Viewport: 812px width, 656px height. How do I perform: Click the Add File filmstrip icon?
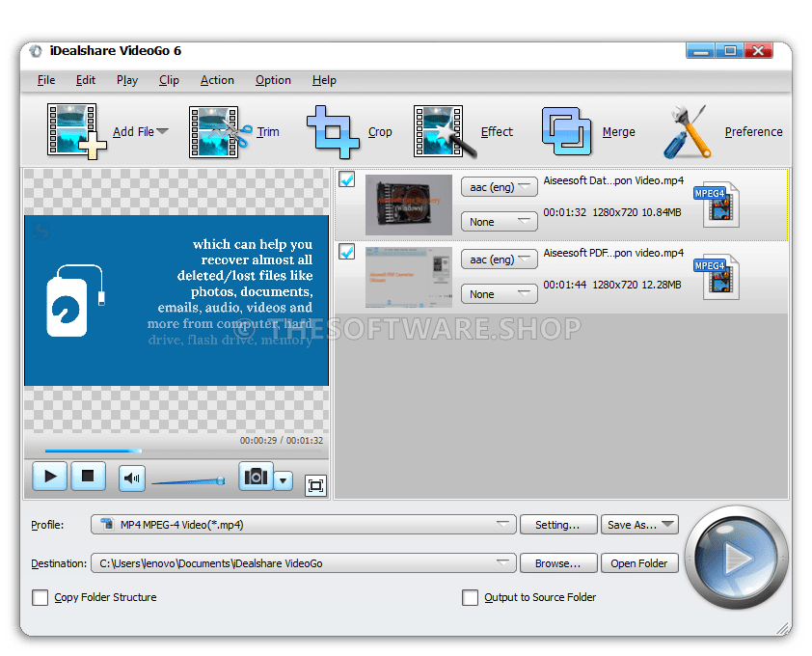[x=76, y=131]
